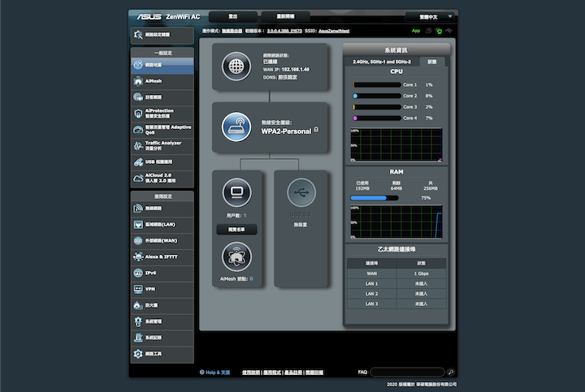Click the clients computer icon
The image size is (585, 392).
236,192
